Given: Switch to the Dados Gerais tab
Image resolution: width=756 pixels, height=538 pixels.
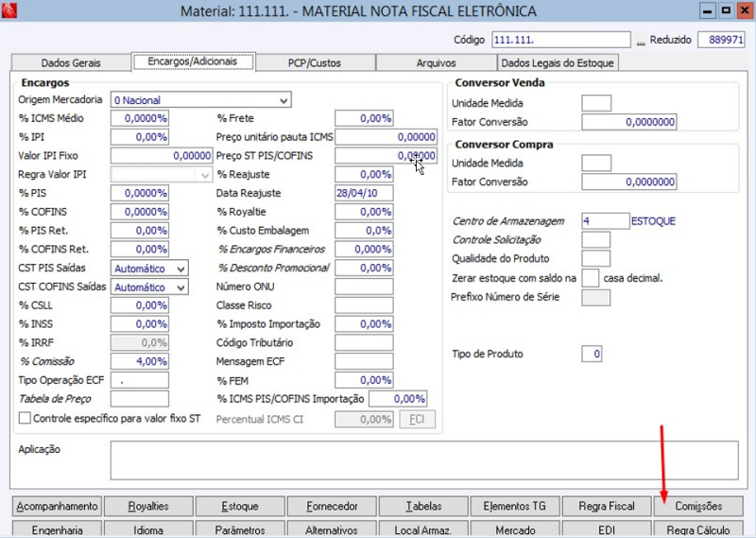Looking at the screenshot, I should click(71, 62).
